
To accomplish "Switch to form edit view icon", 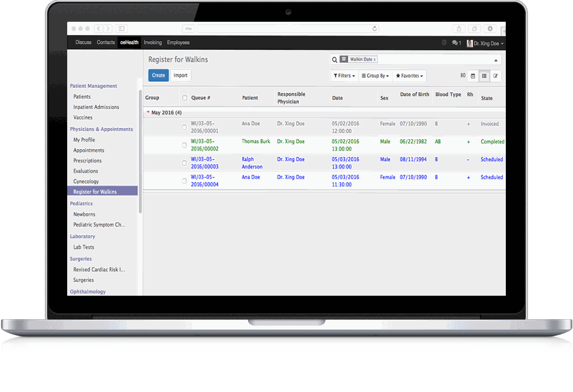I will [x=495, y=76].
